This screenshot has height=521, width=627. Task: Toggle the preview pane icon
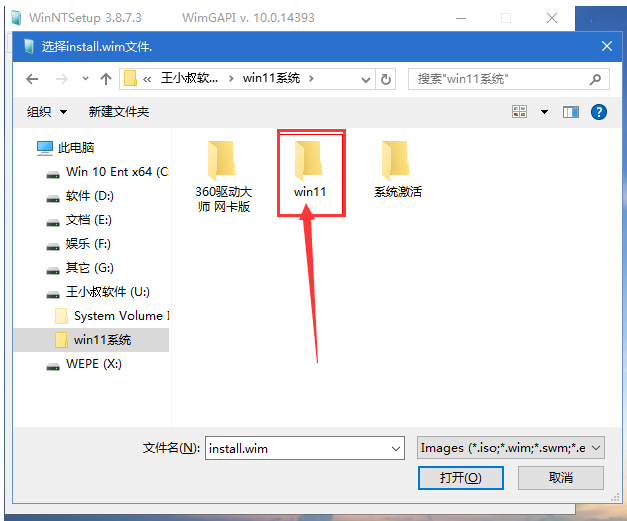[571, 112]
